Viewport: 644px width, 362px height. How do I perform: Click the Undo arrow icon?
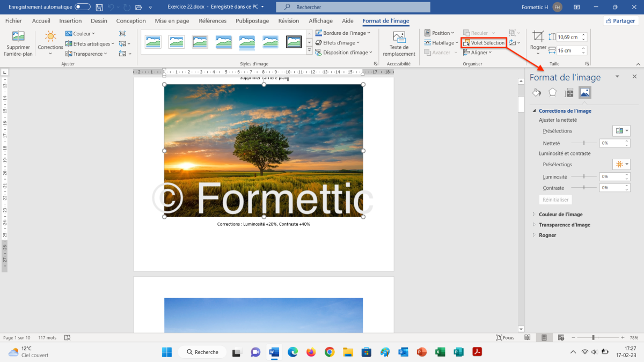coord(112,7)
